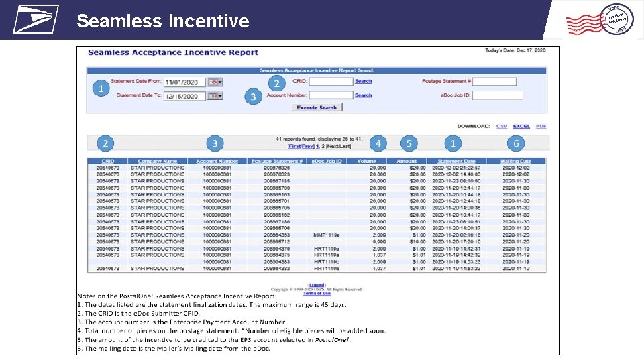
Task: Select the $1.01 amount in the HRT1119a row
Action: click(x=419, y=255)
